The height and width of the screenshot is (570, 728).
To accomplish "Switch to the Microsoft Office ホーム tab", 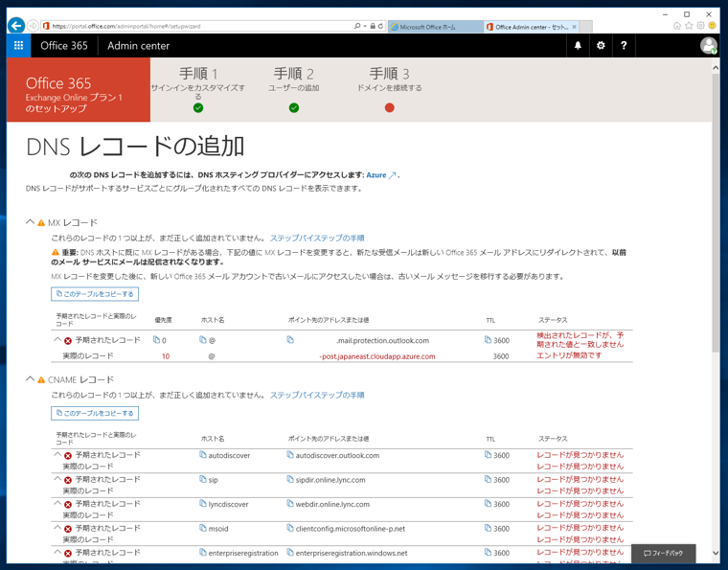I will point(436,27).
